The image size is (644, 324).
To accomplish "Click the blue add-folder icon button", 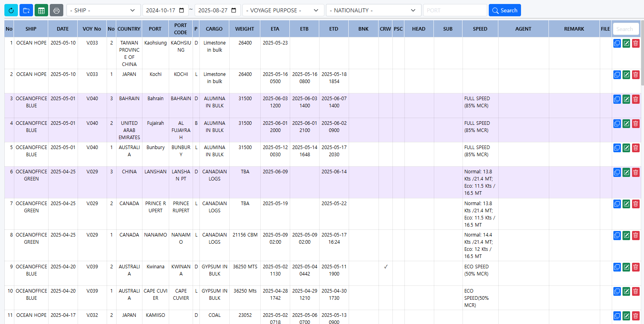I will click(26, 10).
